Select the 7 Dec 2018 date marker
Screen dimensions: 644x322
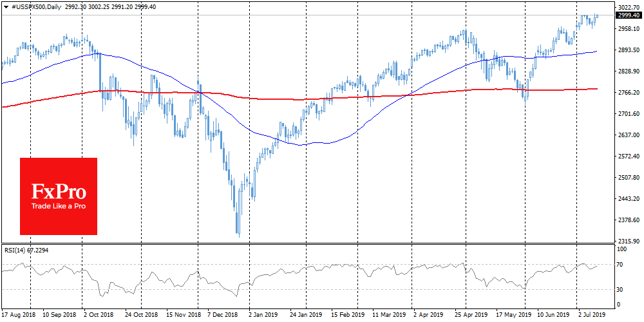point(221,314)
